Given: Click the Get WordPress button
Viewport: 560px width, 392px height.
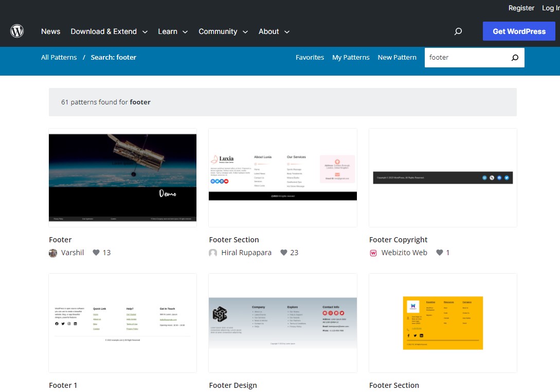Looking at the screenshot, I should point(518,31).
